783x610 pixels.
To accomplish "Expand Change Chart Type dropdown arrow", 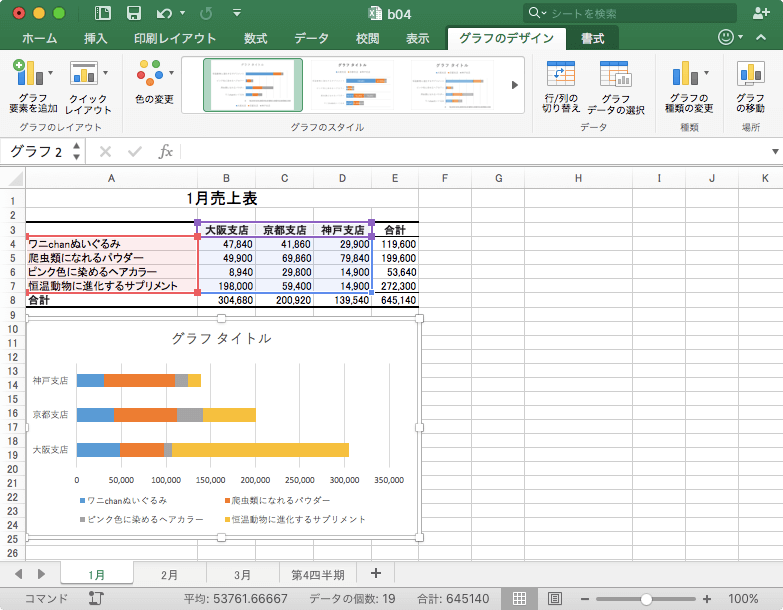I will (707, 73).
